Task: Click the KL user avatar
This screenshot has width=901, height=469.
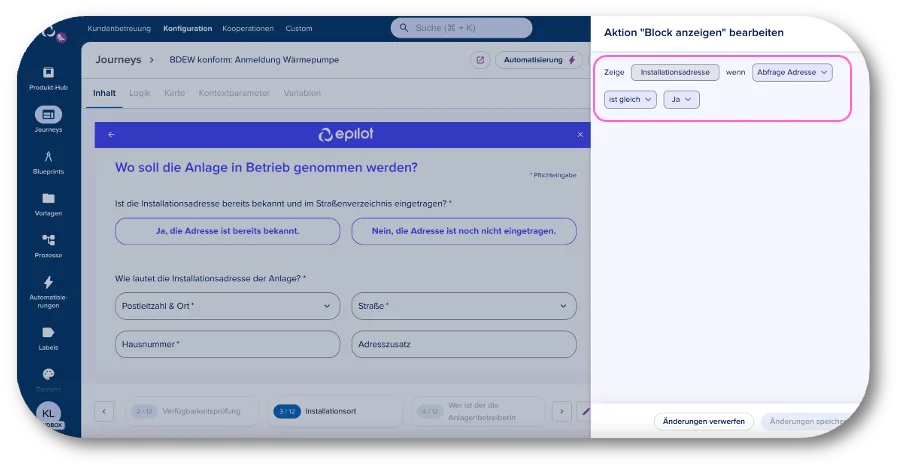Action: pyautogui.click(x=48, y=413)
